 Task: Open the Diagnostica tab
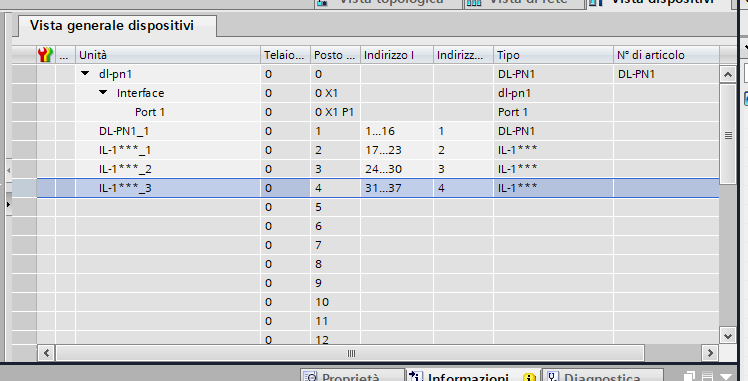(602, 375)
